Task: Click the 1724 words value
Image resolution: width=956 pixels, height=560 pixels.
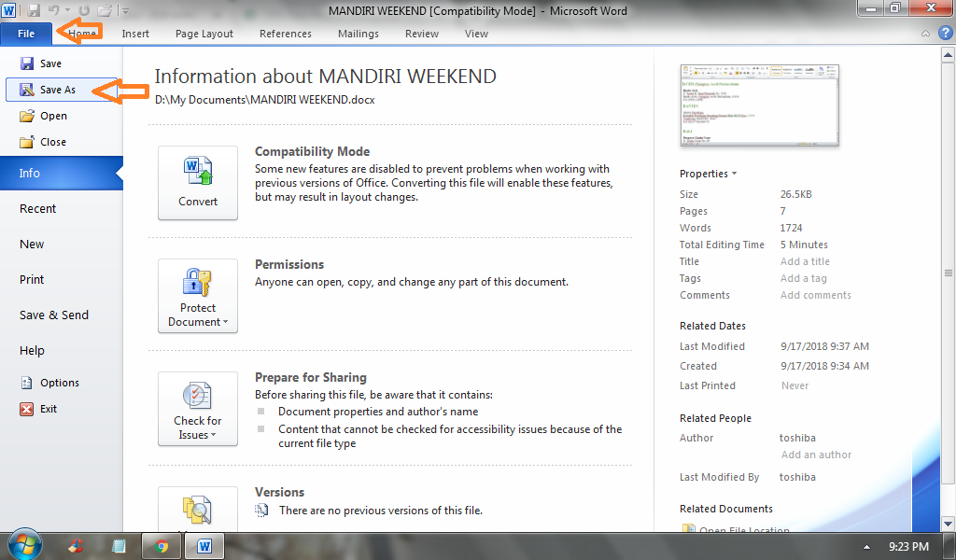Action: (x=792, y=228)
